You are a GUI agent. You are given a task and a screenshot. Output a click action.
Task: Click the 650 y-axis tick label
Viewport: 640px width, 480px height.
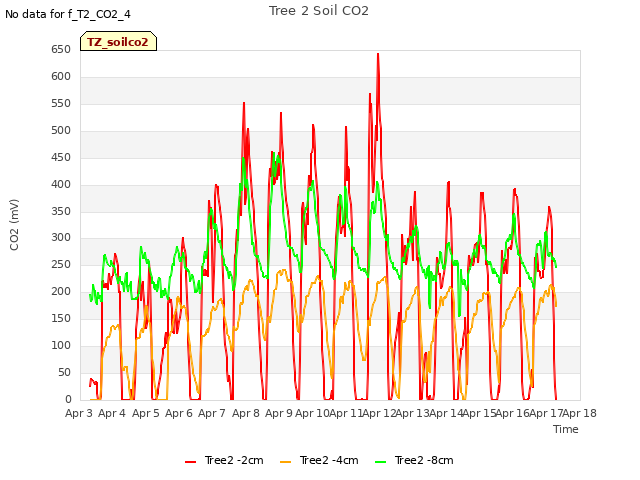click(x=61, y=50)
